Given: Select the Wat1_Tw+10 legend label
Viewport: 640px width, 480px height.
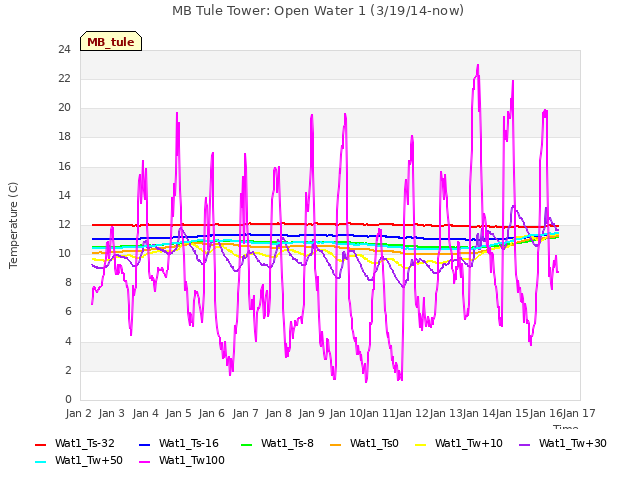Looking at the screenshot, I should pyautogui.click(x=469, y=443).
